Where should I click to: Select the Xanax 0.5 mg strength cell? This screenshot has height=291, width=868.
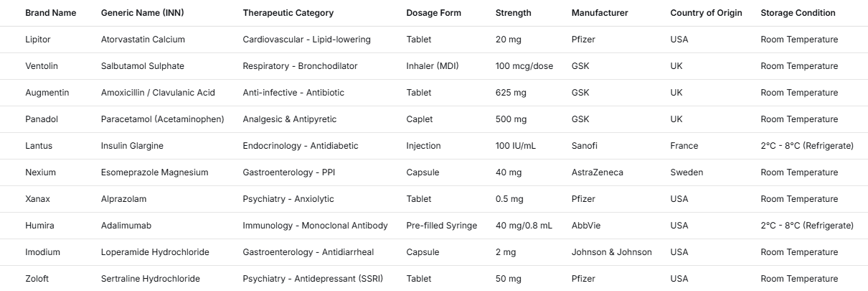point(509,199)
